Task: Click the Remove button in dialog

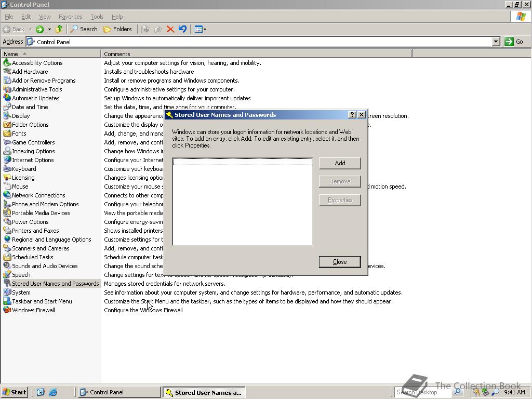Action: (340, 181)
